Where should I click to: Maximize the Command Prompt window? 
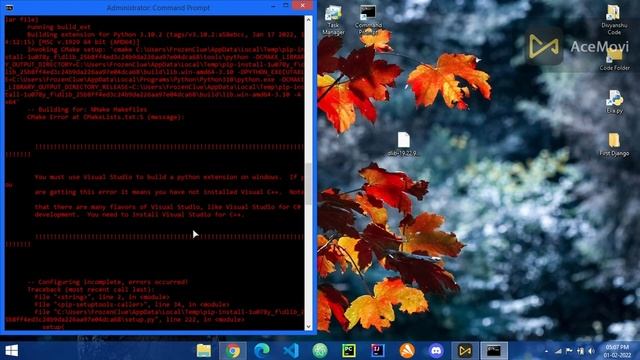(x=286, y=6)
